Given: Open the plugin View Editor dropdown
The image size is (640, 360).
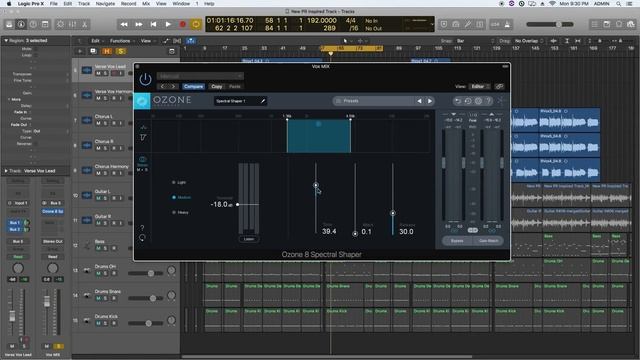Looking at the screenshot, I should click(x=480, y=87).
